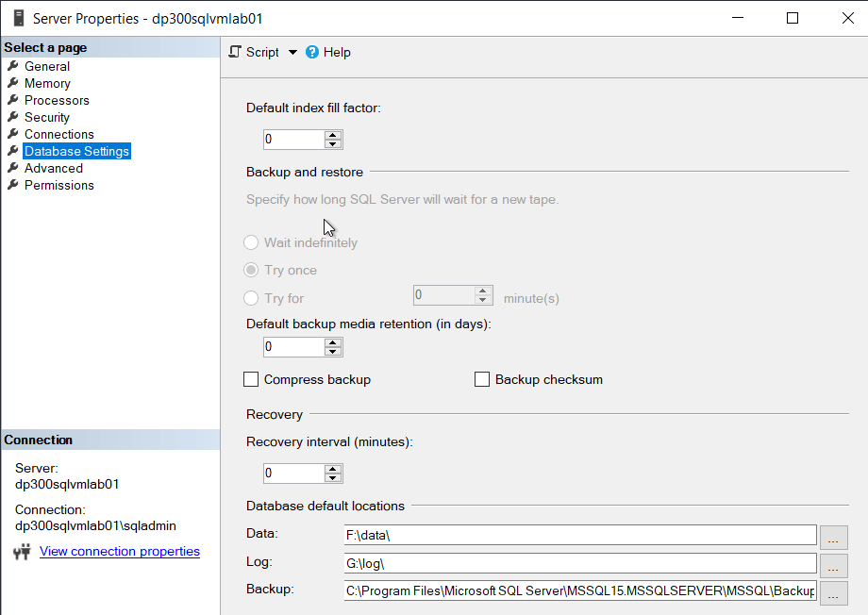
Task: Switch to the Connections page
Action: (x=58, y=134)
